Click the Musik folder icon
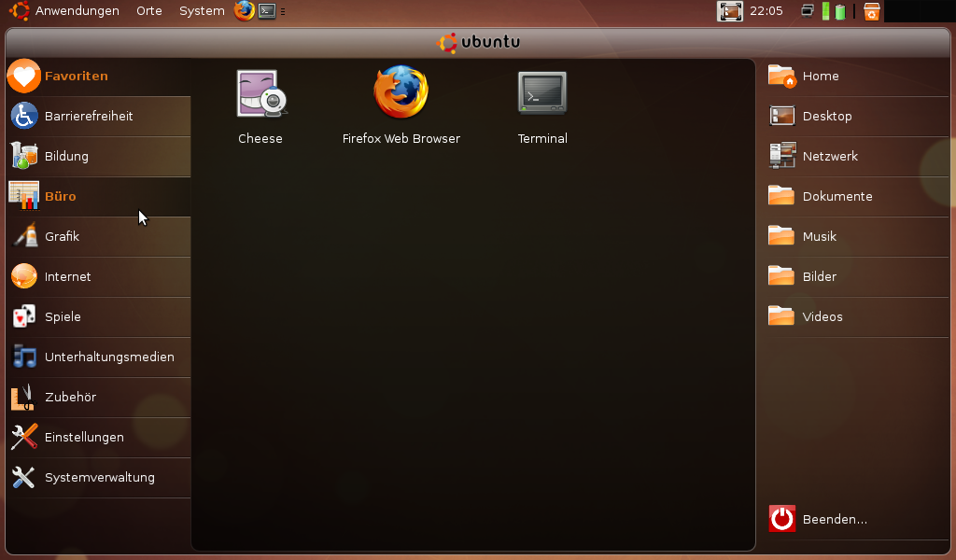The height and width of the screenshot is (560, 956). tap(781, 236)
